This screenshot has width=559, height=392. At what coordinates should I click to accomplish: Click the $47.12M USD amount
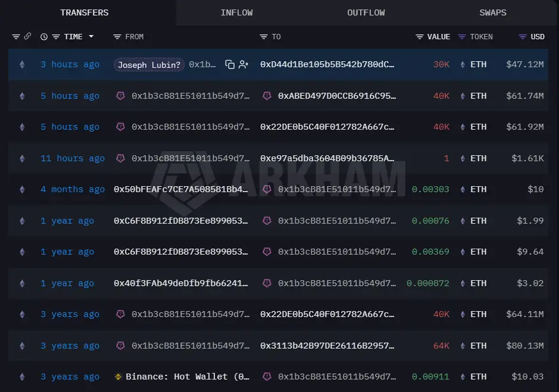point(525,64)
